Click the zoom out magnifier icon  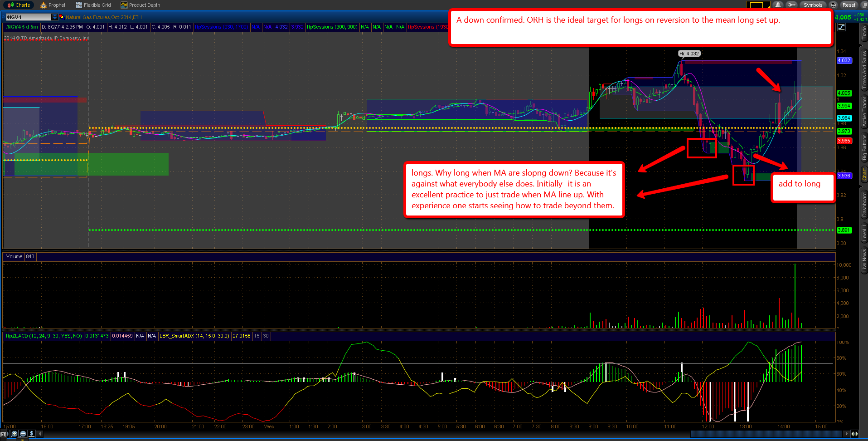pos(23,434)
